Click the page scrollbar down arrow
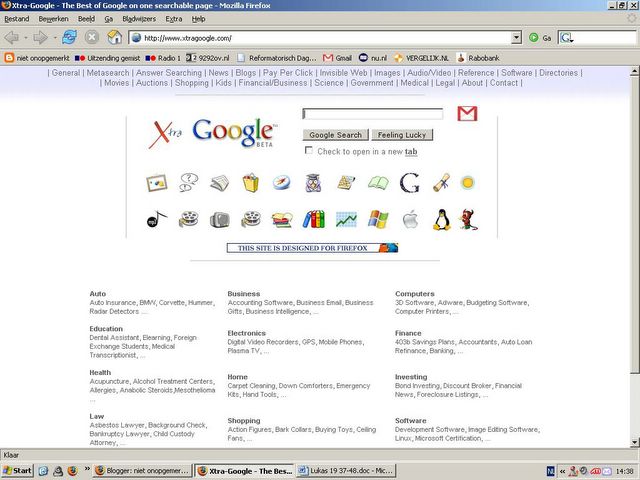640x480 pixels. coord(634,442)
